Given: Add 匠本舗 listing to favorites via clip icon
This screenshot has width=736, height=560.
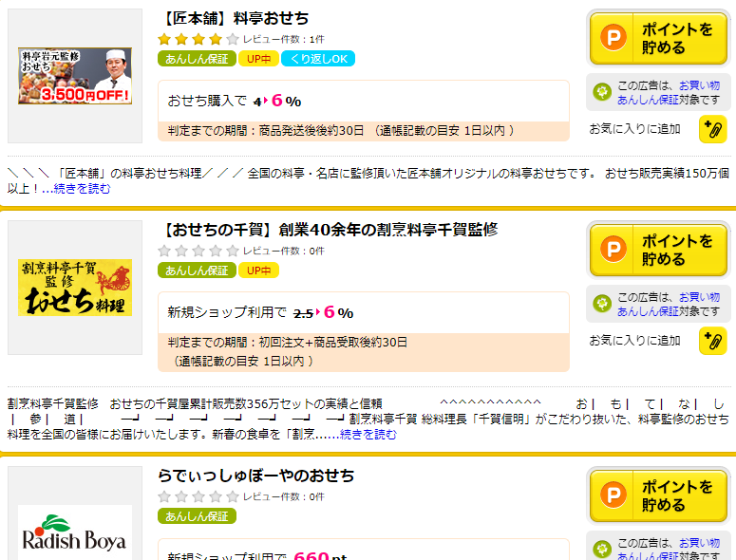Looking at the screenshot, I should 712,129.
